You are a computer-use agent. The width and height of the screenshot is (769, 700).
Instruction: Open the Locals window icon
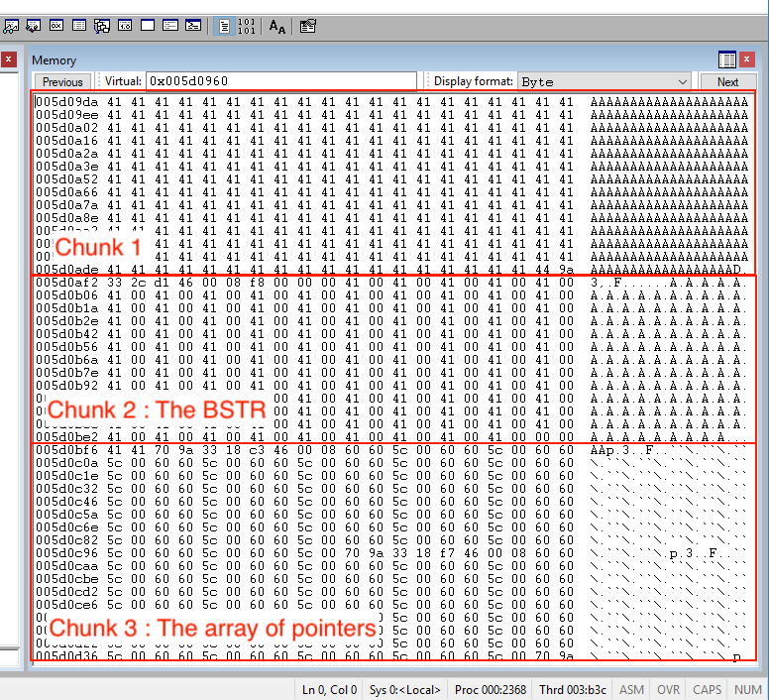[33, 26]
